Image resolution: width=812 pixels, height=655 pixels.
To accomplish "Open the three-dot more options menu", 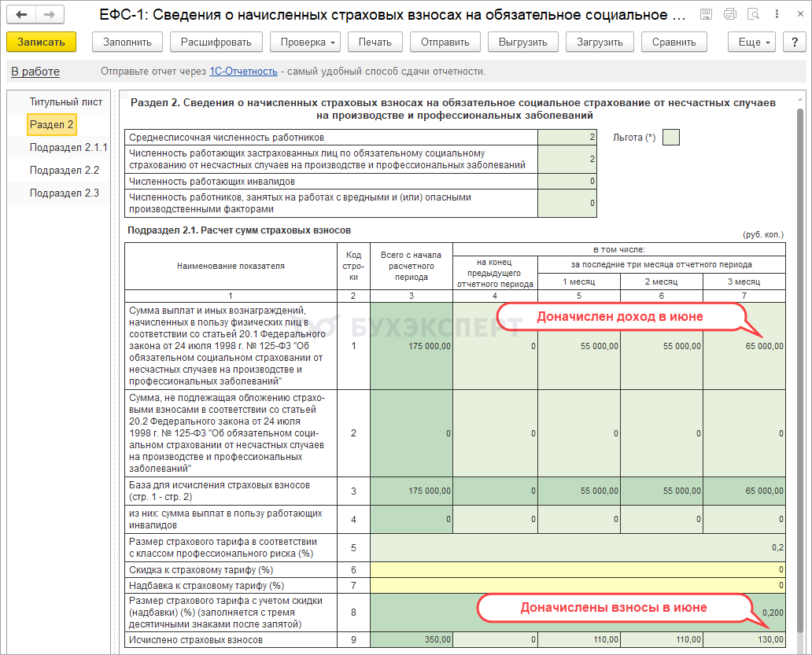I will 777,14.
